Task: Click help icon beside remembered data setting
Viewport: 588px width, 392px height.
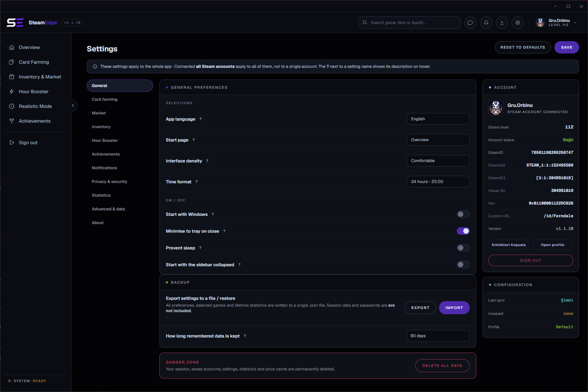Action: (245, 336)
